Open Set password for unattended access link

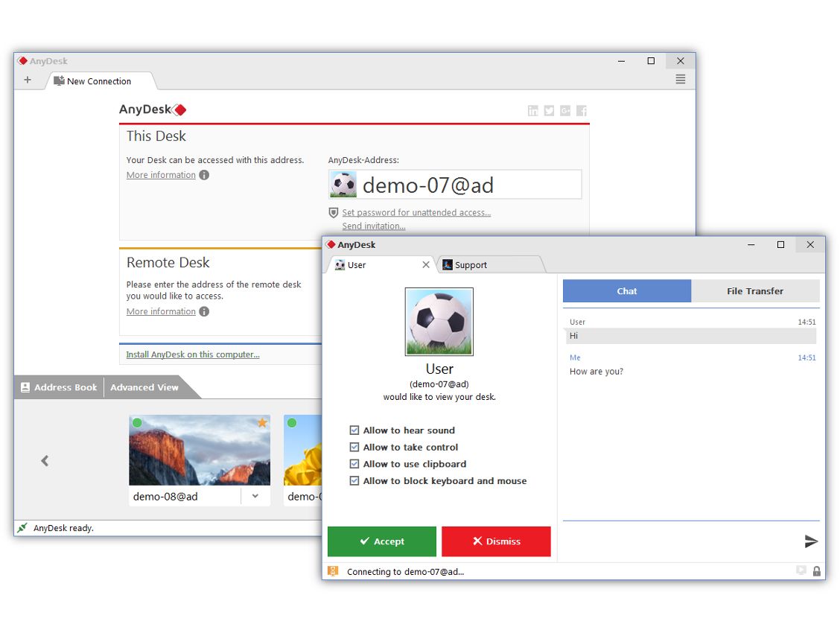(416, 212)
